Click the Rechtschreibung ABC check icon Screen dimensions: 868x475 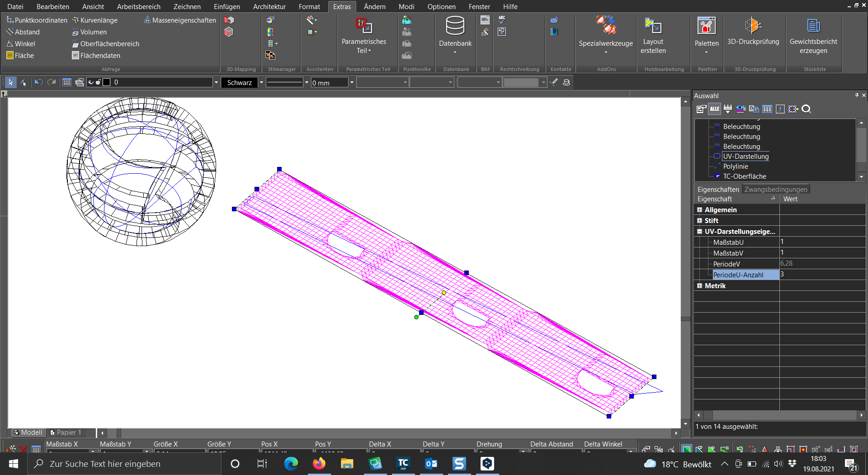pyautogui.click(x=502, y=19)
